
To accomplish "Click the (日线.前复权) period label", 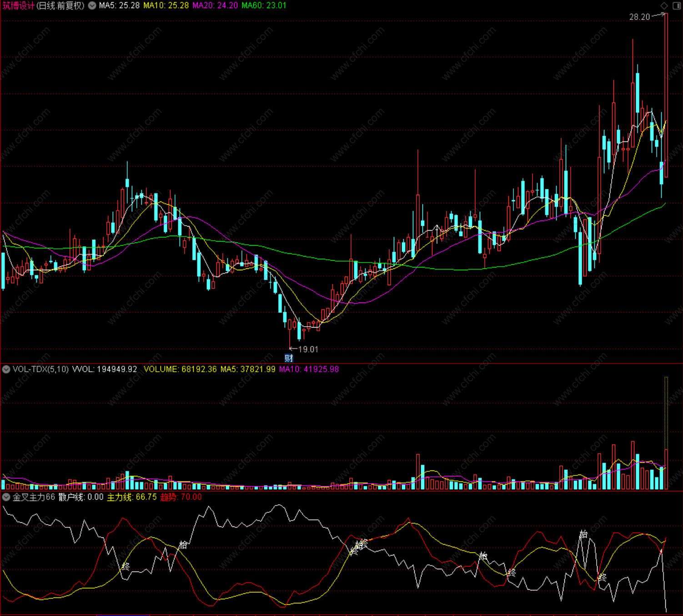I will [x=61, y=5].
